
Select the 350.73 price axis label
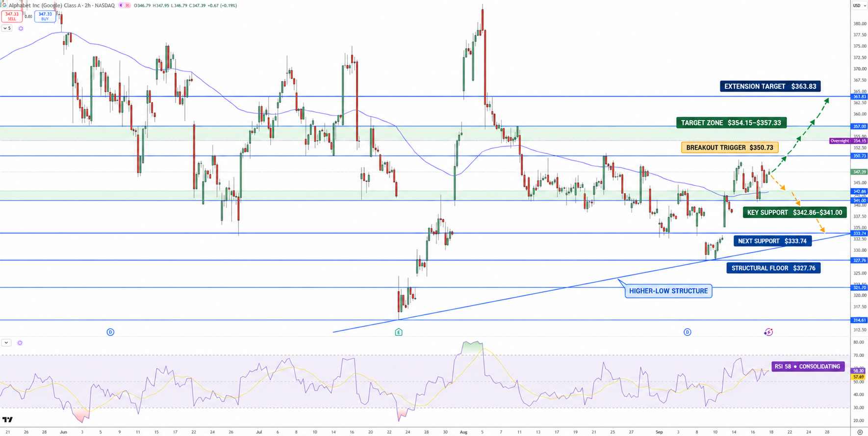click(859, 156)
